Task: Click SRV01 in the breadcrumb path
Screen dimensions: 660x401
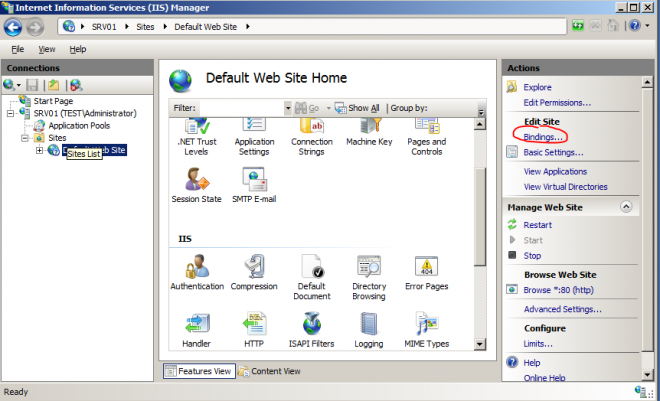Action: tap(104, 27)
